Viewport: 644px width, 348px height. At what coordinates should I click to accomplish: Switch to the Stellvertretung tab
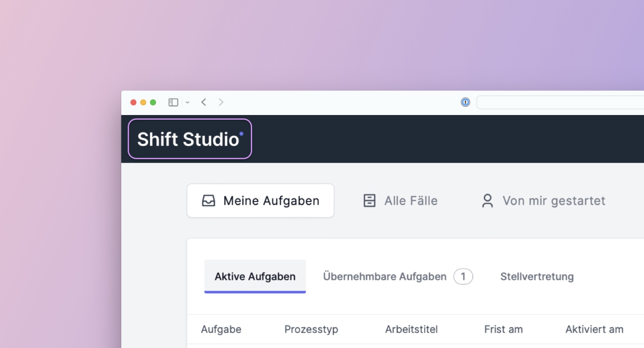pyautogui.click(x=537, y=277)
